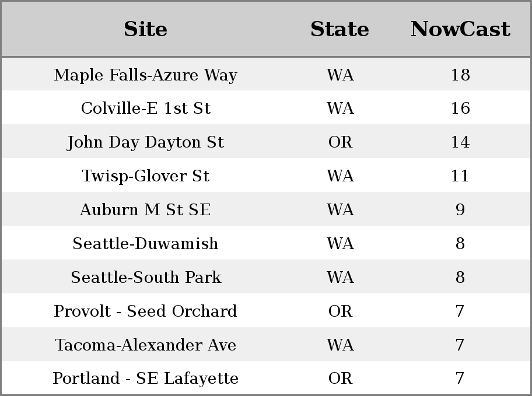532x396 pixels.
Task: Click the Seattle-South Park site name
Action: point(145,278)
